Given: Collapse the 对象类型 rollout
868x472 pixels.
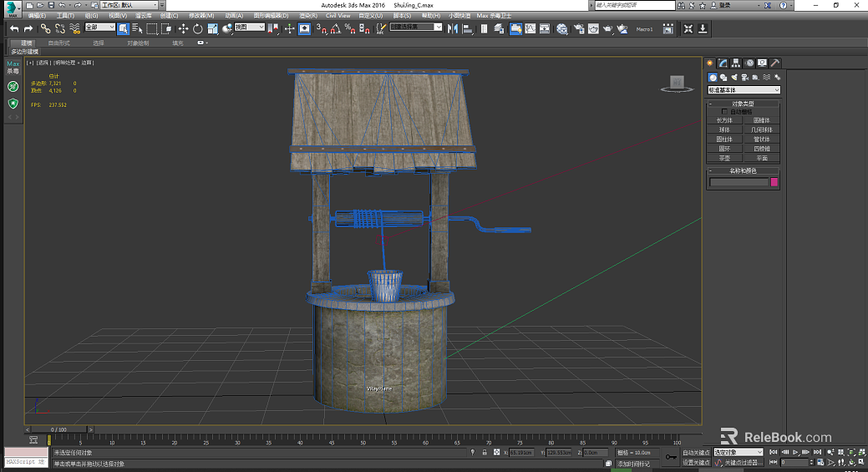Looking at the screenshot, I should (x=744, y=104).
